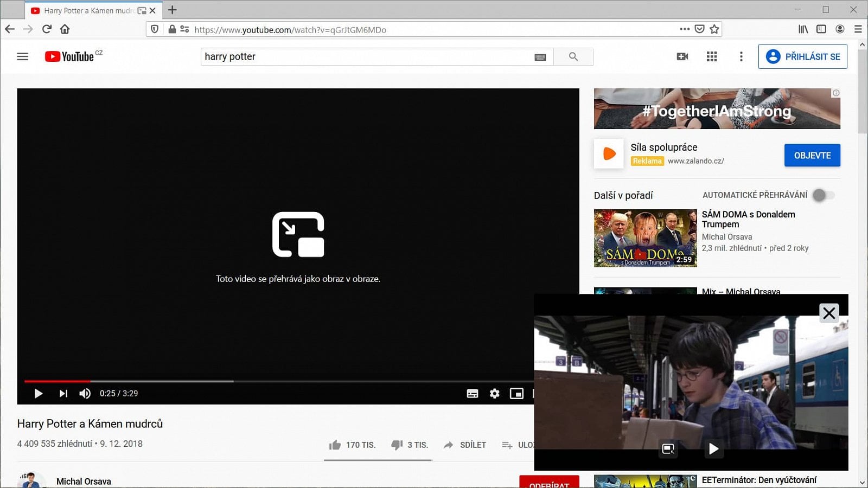Return picture-in-picture video to tab
The width and height of the screenshot is (868, 488).
(x=668, y=448)
